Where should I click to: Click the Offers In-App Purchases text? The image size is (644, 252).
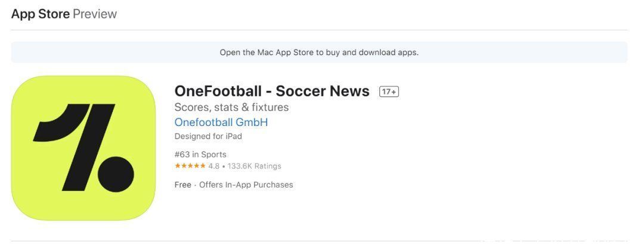coord(246,185)
